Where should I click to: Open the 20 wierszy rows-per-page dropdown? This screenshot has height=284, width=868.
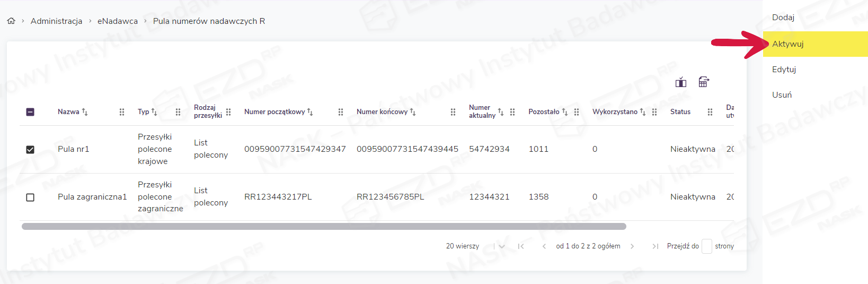point(501,246)
